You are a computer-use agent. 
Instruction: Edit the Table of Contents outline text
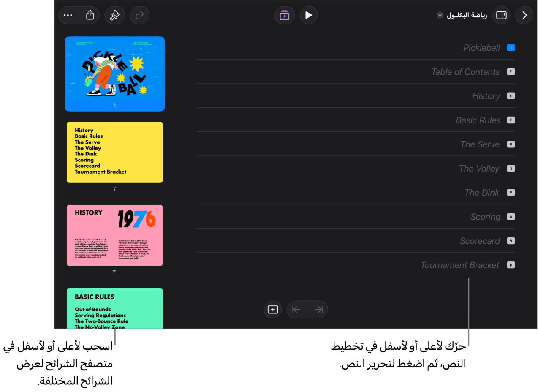pyautogui.click(x=465, y=72)
